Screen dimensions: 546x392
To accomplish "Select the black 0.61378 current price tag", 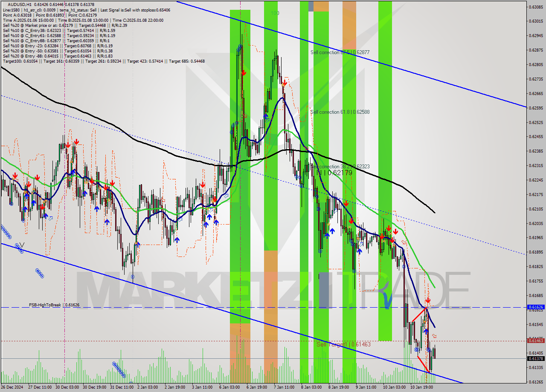I will 535,358.
